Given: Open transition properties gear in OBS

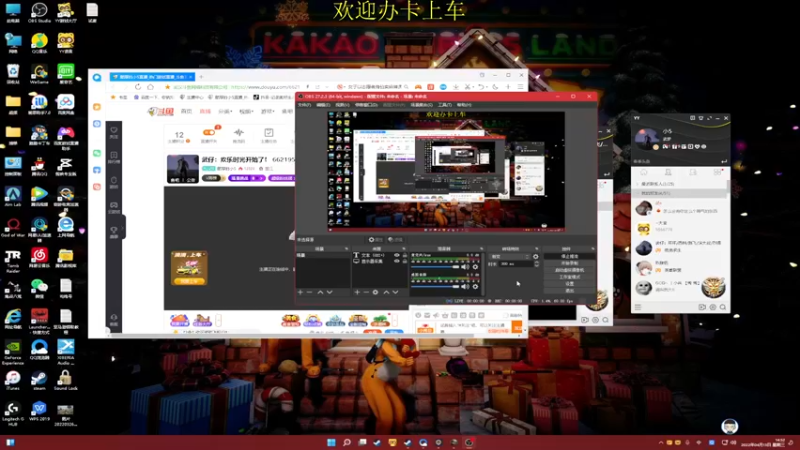Looking at the screenshot, I should pyautogui.click(x=536, y=257).
